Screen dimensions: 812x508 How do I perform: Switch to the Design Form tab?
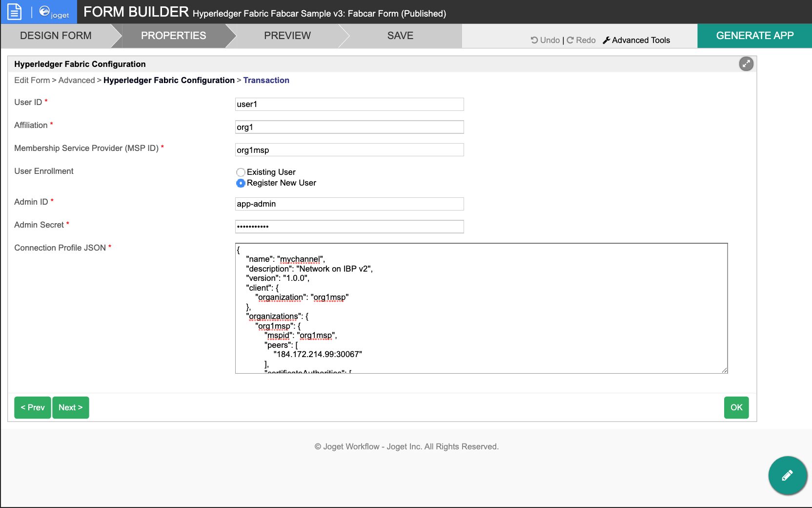56,36
